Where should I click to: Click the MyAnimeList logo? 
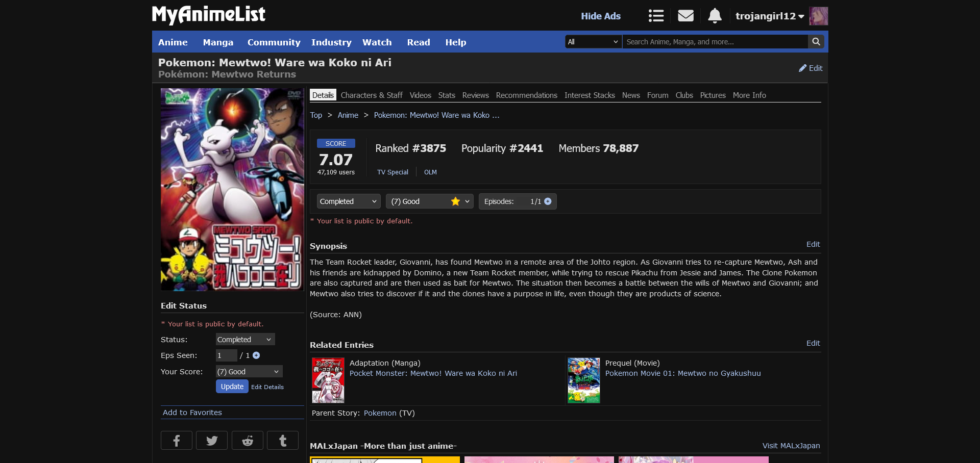click(209, 15)
